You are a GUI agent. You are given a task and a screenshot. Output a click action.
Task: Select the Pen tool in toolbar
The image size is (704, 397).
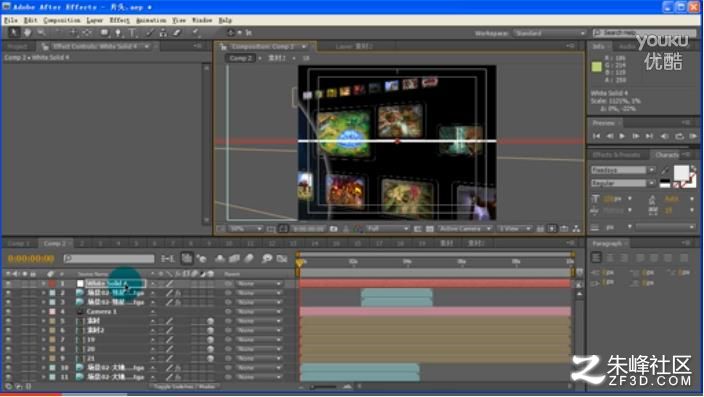[118, 33]
